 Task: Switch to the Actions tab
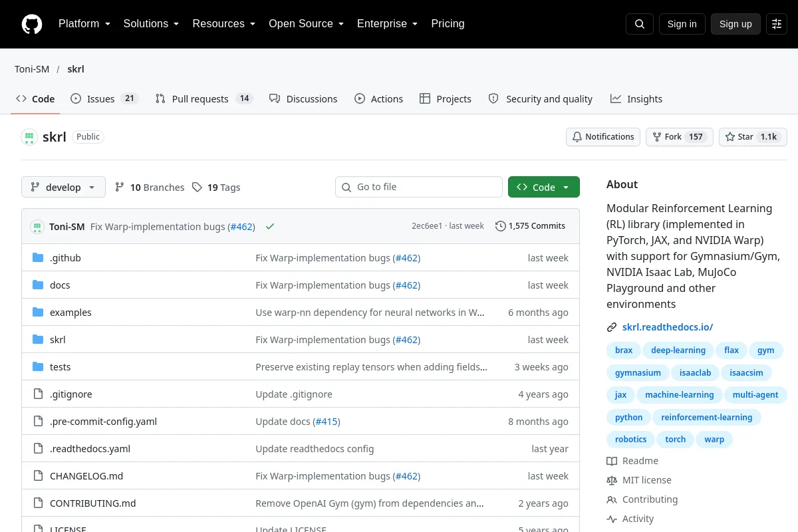[x=379, y=98]
